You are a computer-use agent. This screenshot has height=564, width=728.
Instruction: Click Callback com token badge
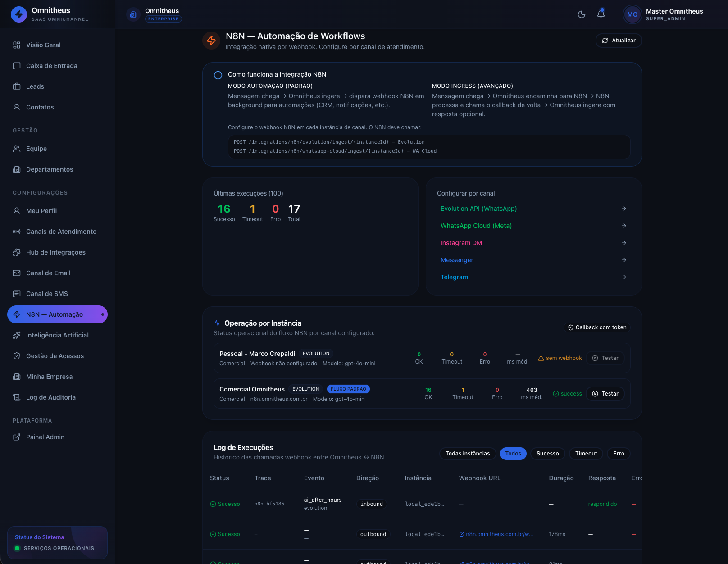click(597, 327)
